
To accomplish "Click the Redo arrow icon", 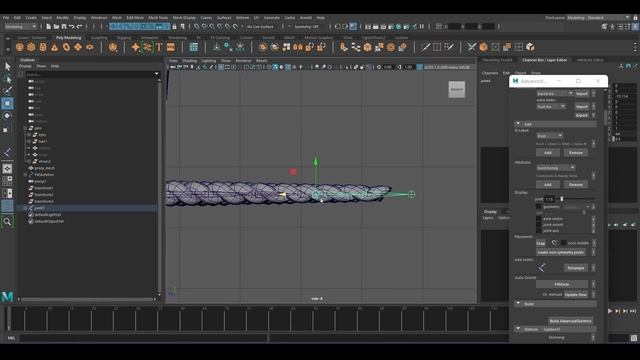I will click(x=80, y=27).
